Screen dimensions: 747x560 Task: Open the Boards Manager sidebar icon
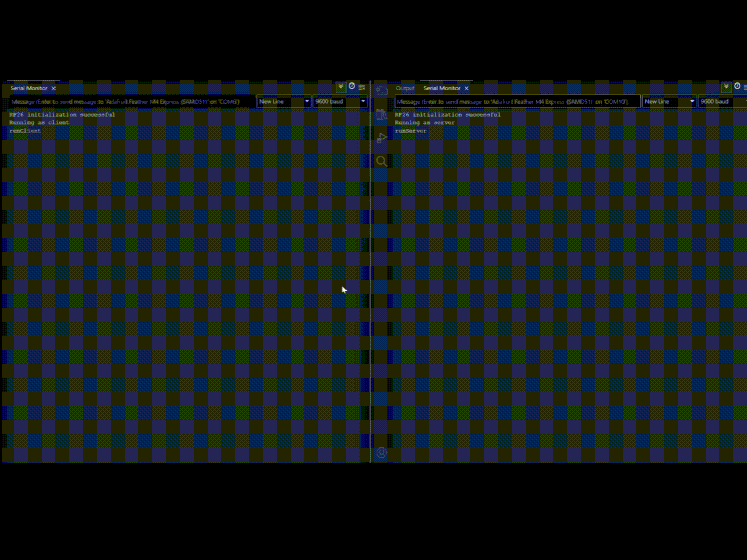click(x=382, y=91)
